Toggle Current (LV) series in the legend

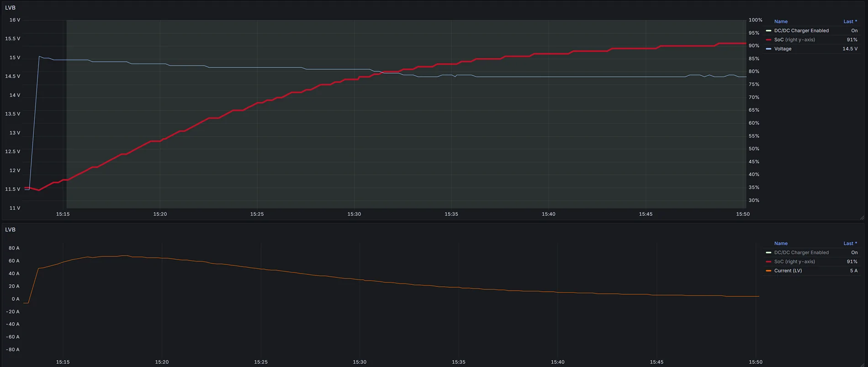(x=788, y=271)
